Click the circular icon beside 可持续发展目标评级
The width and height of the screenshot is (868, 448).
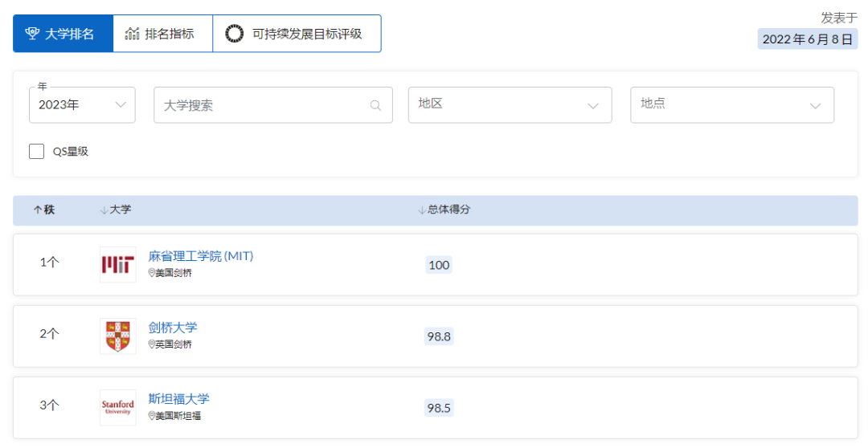coord(234,34)
